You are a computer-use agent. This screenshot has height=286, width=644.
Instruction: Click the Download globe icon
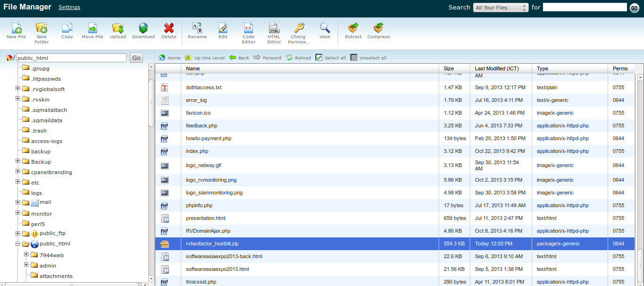coord(143,28)
